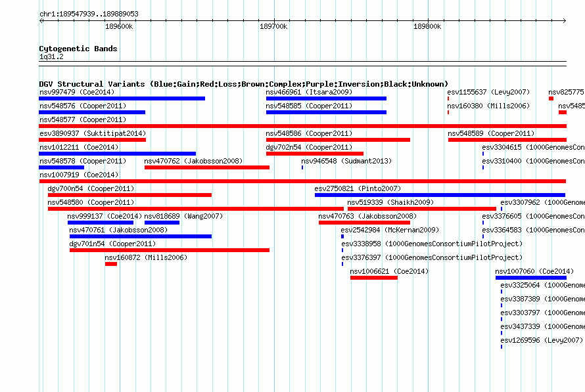Select nsv1012211 (Coe2014) label

tap(79, 147)
